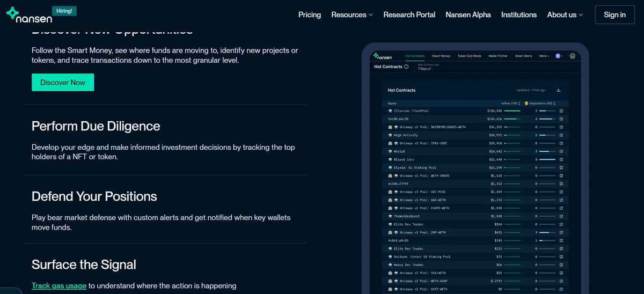The width and height of the screenshot is (644, 294).
Task: Open external link for Heavy Dex Trader row
Action: coord(561,264)
